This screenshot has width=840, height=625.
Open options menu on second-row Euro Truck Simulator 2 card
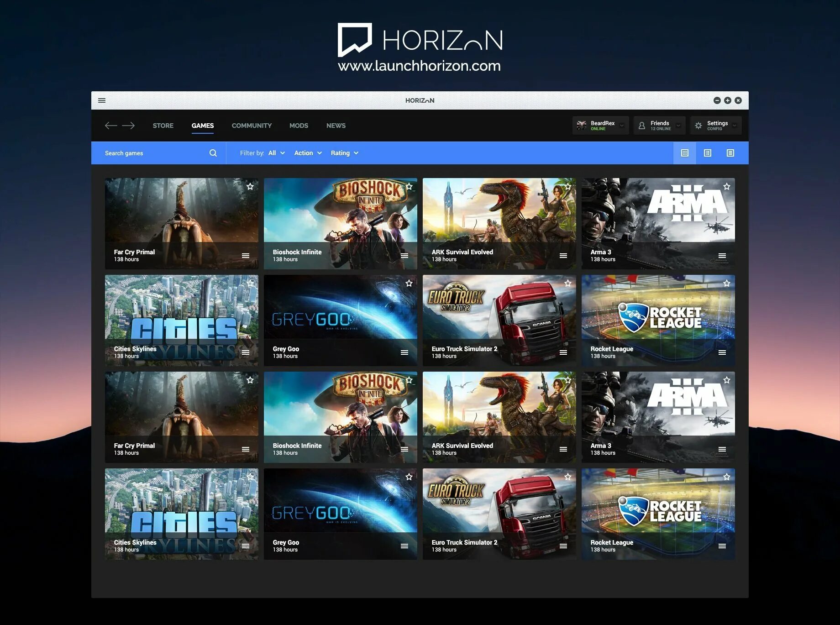point(563,352)
